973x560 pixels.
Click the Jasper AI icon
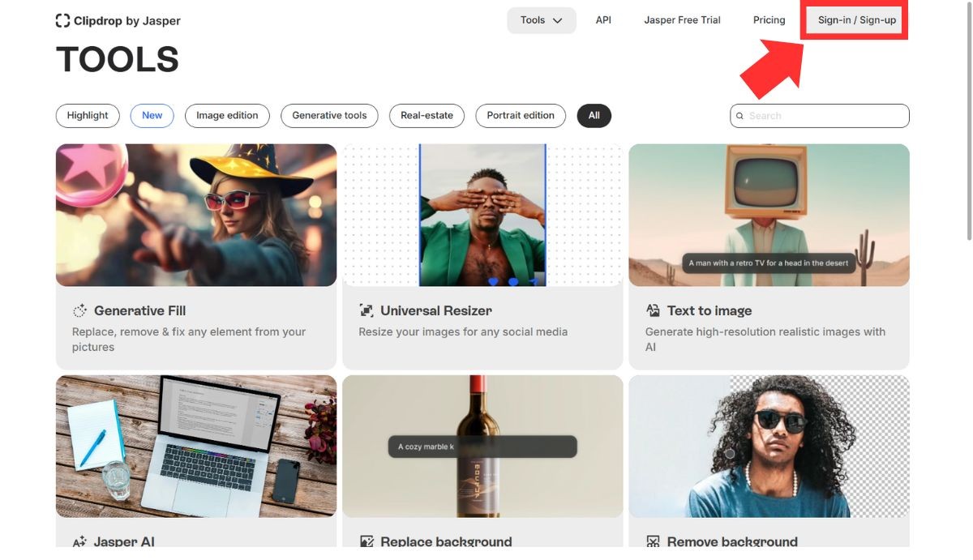point(79,541)
